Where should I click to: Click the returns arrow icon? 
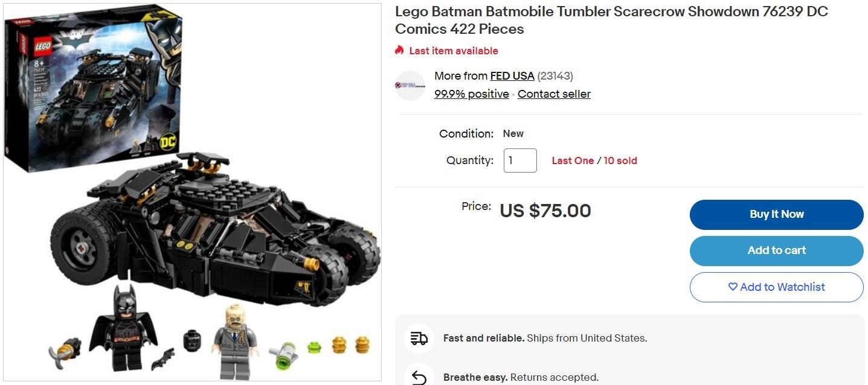[x=419, y=377]
